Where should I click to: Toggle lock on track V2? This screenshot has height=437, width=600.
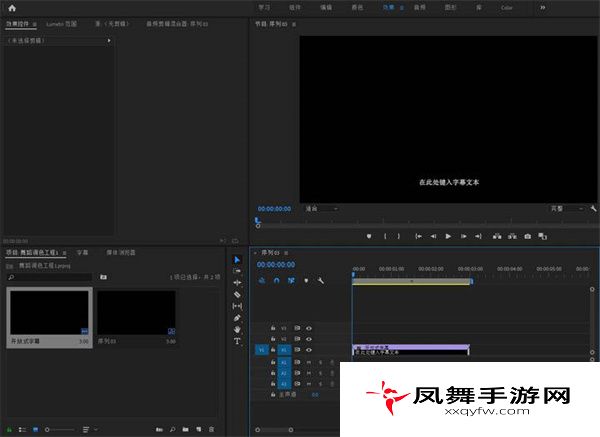point(273,339)
